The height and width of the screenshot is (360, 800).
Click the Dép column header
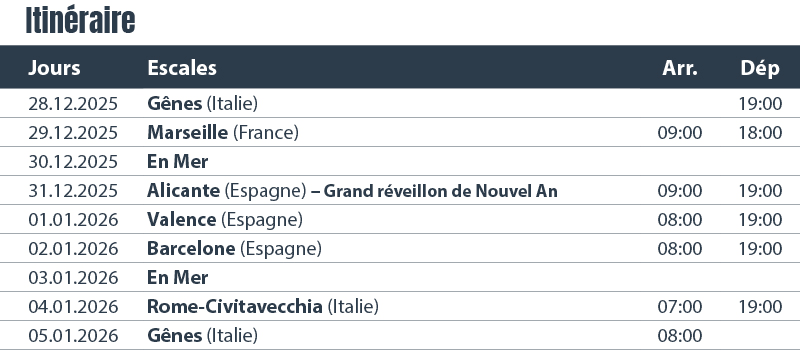pos(760,68)
